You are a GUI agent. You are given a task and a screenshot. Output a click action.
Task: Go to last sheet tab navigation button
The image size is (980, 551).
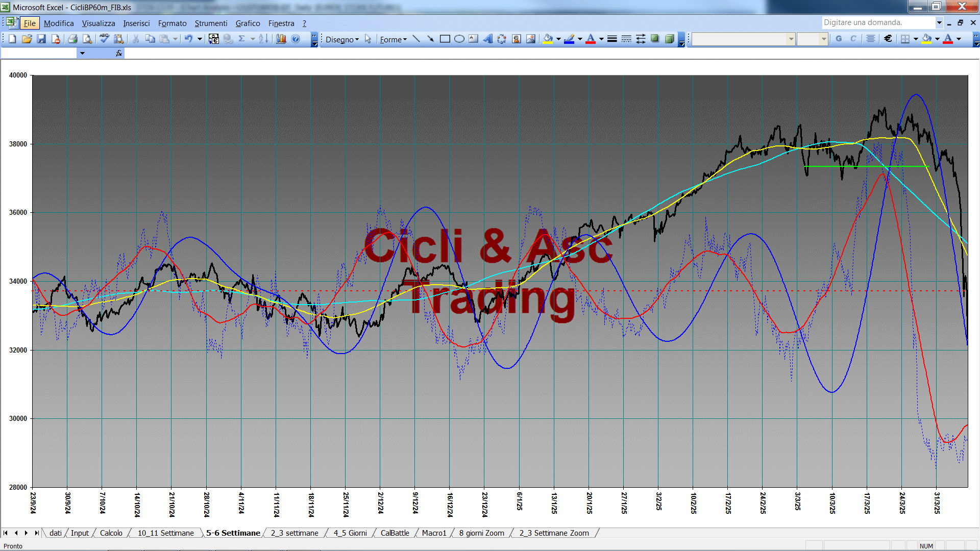[36, 533]
